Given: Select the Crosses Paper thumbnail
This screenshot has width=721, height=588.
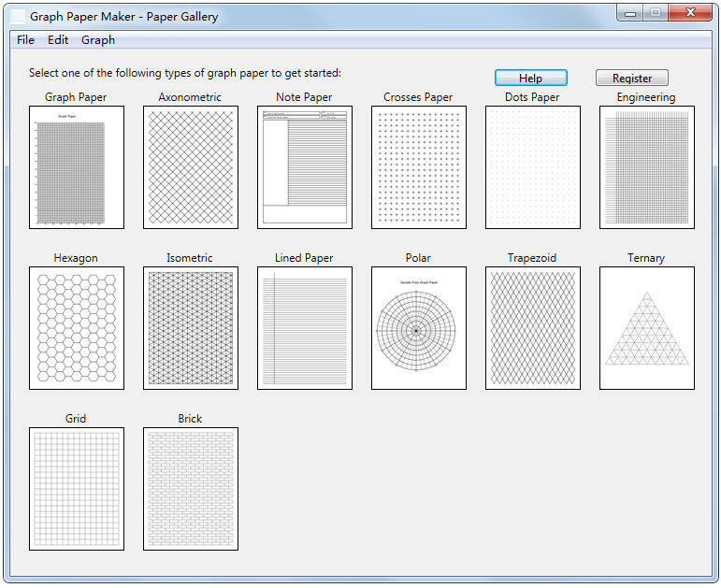Looking at the screenshot, I should tap(418, 167).
